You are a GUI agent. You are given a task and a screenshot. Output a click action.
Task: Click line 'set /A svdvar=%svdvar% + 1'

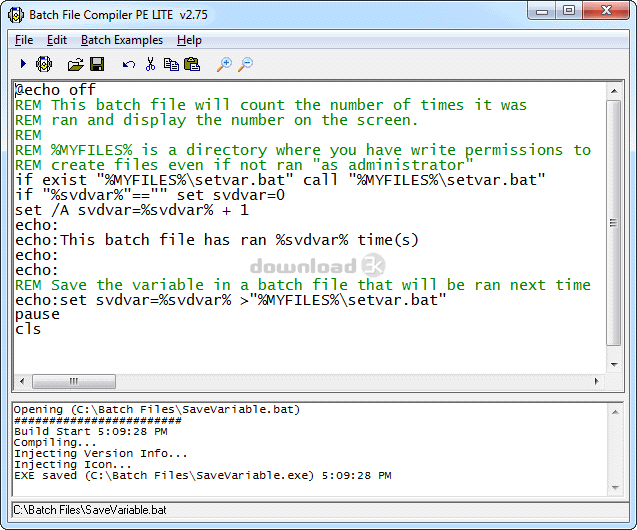coord(132,210)
